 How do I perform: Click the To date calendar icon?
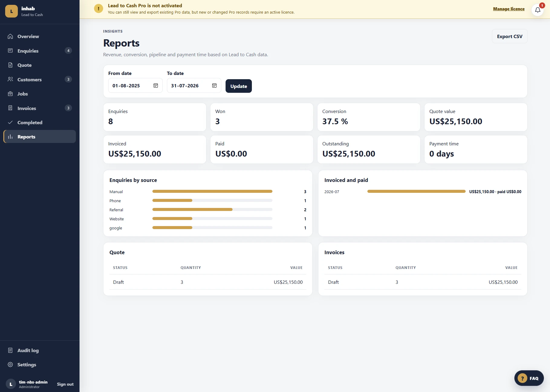point(214,86)
